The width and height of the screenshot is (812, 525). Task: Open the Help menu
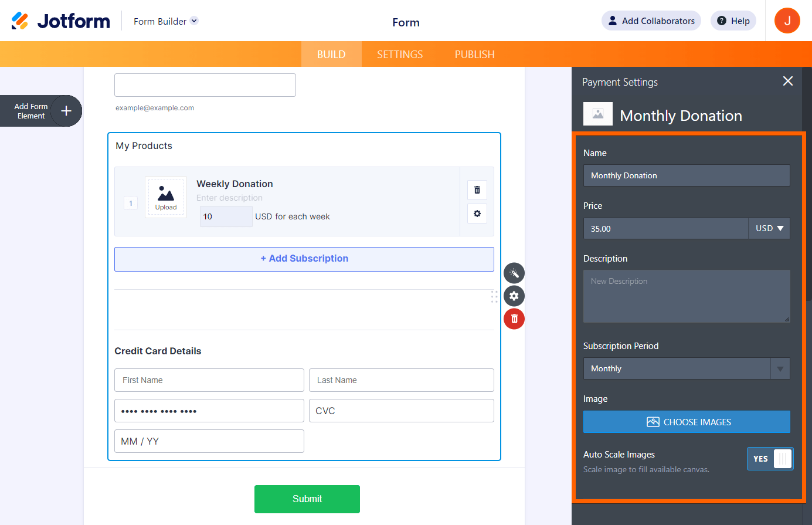[733, 21]
